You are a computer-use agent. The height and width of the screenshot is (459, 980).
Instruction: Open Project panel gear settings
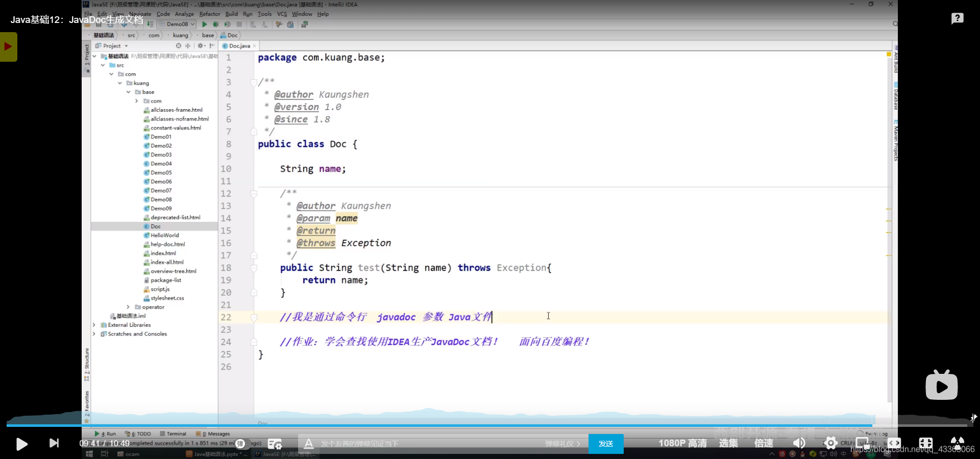[x=201, y=46]
